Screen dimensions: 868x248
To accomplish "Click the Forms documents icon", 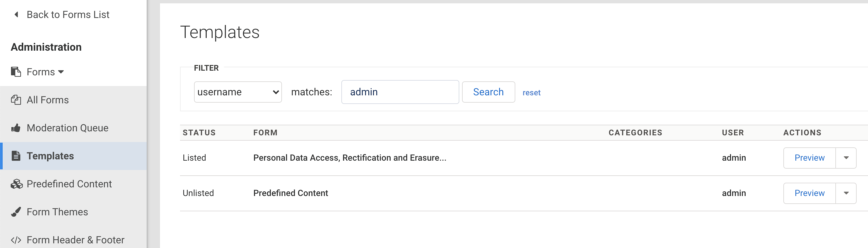I will pos(16,72).
